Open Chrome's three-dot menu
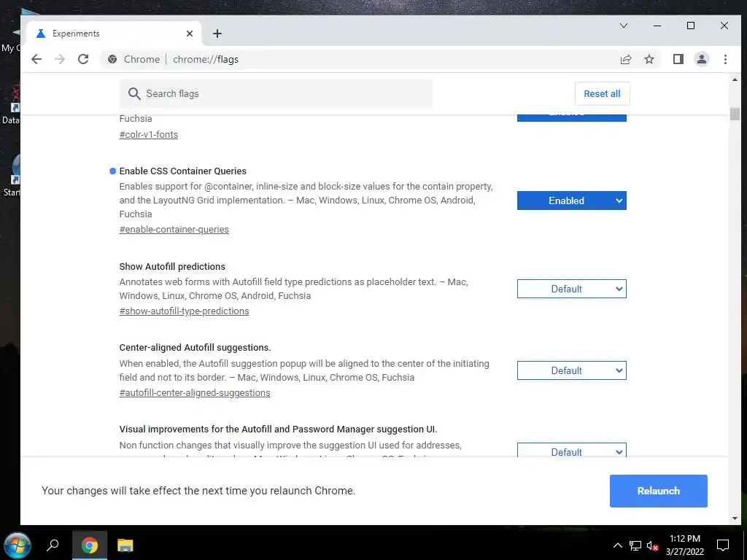 tap(725, 59)
